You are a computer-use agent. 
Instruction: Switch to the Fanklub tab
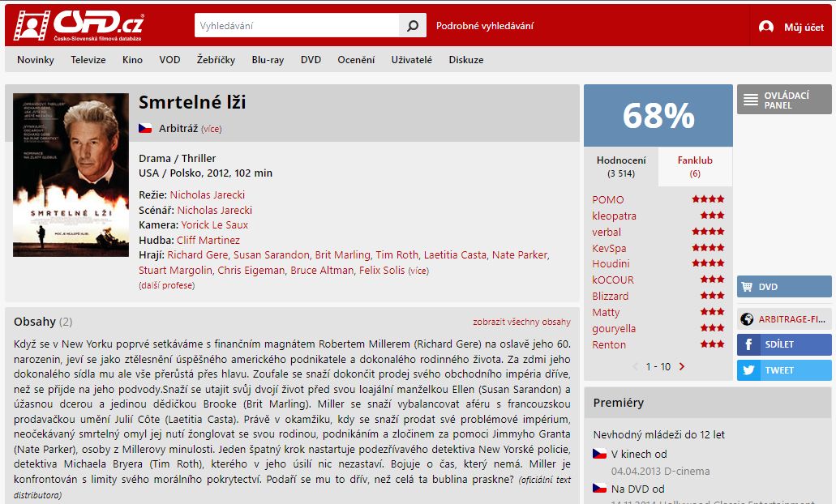click(695, 166)
